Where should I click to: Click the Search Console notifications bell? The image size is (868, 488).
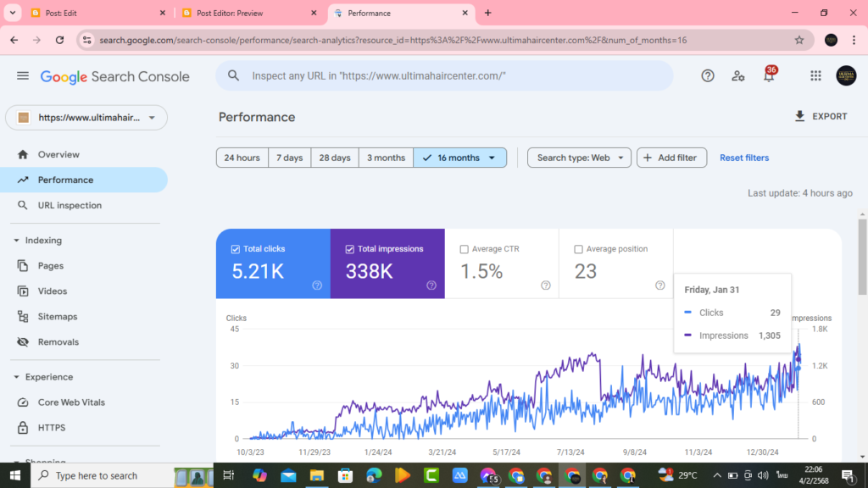768,75
